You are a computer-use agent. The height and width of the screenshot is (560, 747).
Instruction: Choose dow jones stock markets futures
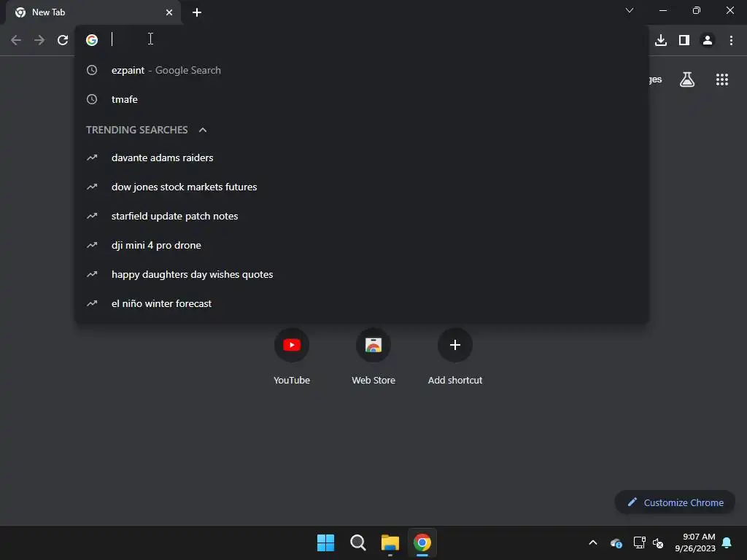click(x=362, y=187)
